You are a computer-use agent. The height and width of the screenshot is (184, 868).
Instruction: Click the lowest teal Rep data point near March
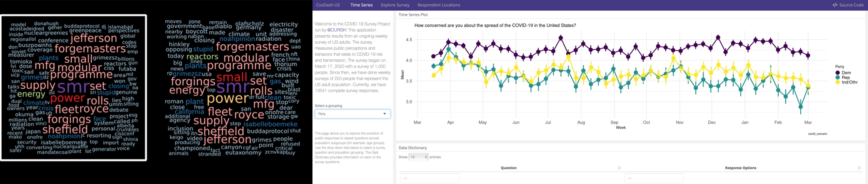[x=801, y=107]
